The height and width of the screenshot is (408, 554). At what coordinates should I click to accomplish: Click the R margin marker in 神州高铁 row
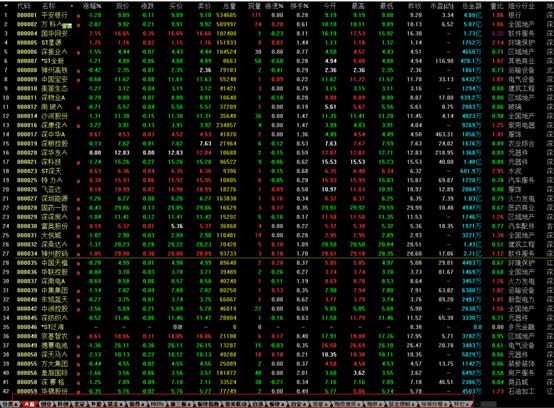78,71
